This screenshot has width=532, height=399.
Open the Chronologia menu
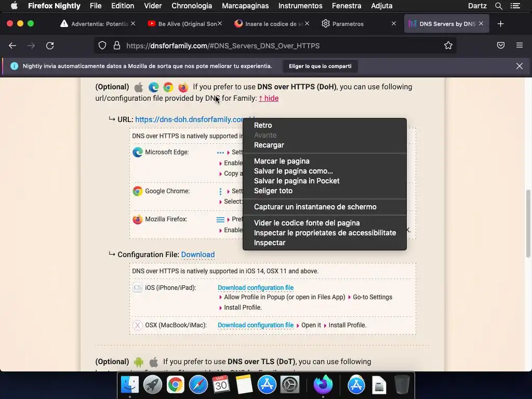192,6
